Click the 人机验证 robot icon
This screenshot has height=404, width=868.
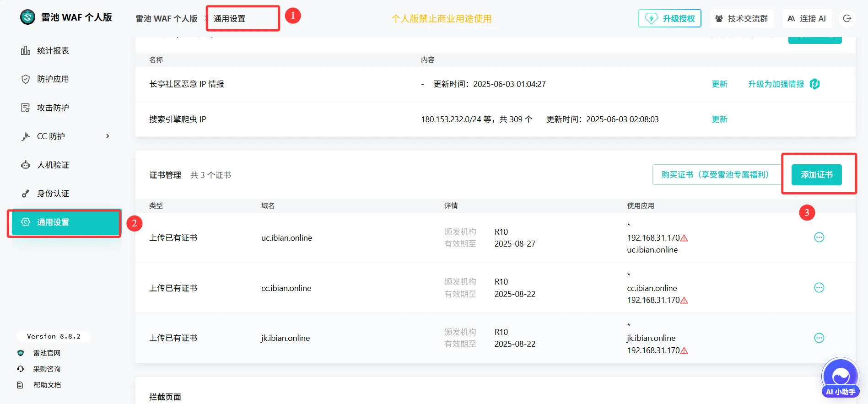26,165
